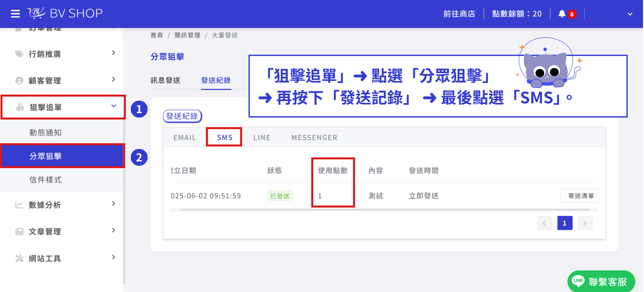Expand the 文章管理 chevron
644x292 pixels.
pyautogui.click(x=113, y=230)
